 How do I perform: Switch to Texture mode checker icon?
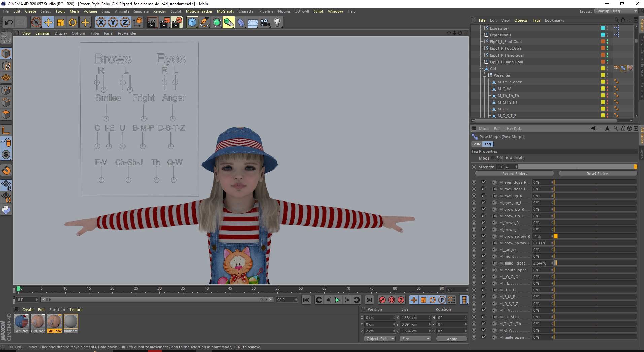(x=6, y=66)
